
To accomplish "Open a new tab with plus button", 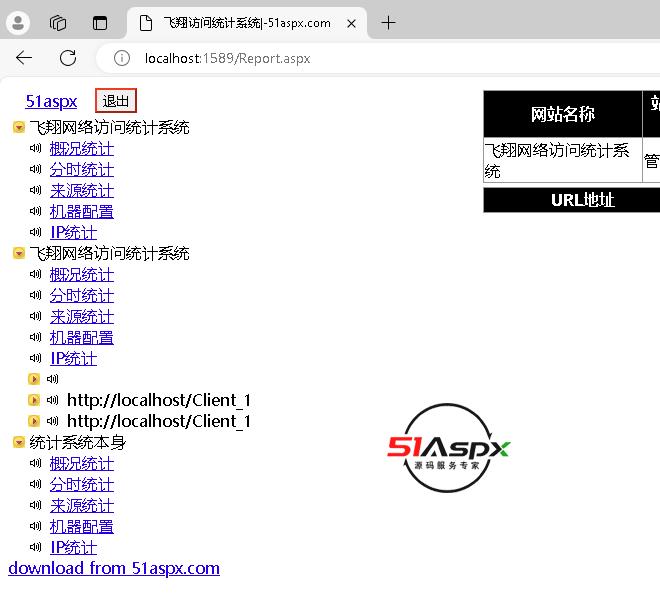I will (x=388, y=23).
